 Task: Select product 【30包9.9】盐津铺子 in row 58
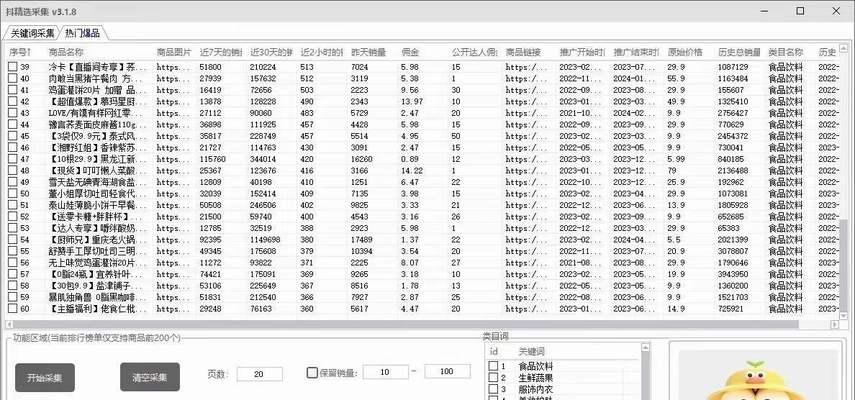coord(98,286)
